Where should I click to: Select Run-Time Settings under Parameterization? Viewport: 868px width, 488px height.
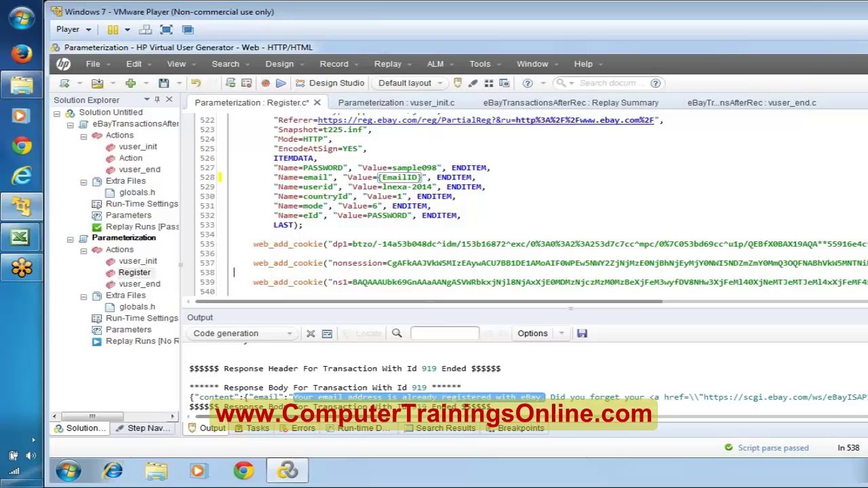click(141, 318)
